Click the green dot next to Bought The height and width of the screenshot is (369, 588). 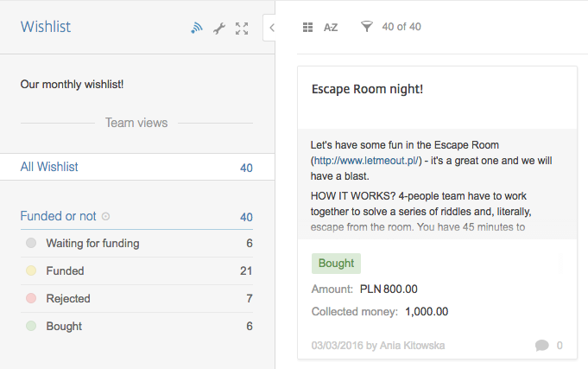31,327
